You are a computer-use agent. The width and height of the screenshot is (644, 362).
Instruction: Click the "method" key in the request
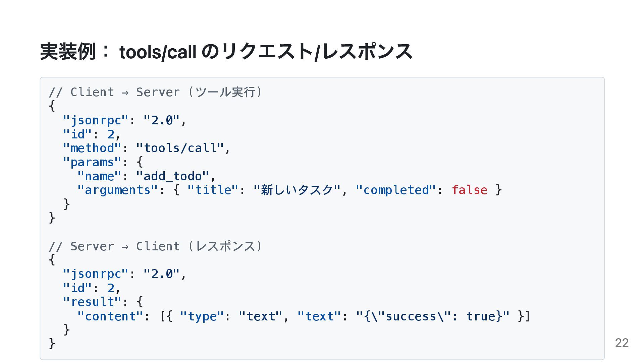point(92,148)
